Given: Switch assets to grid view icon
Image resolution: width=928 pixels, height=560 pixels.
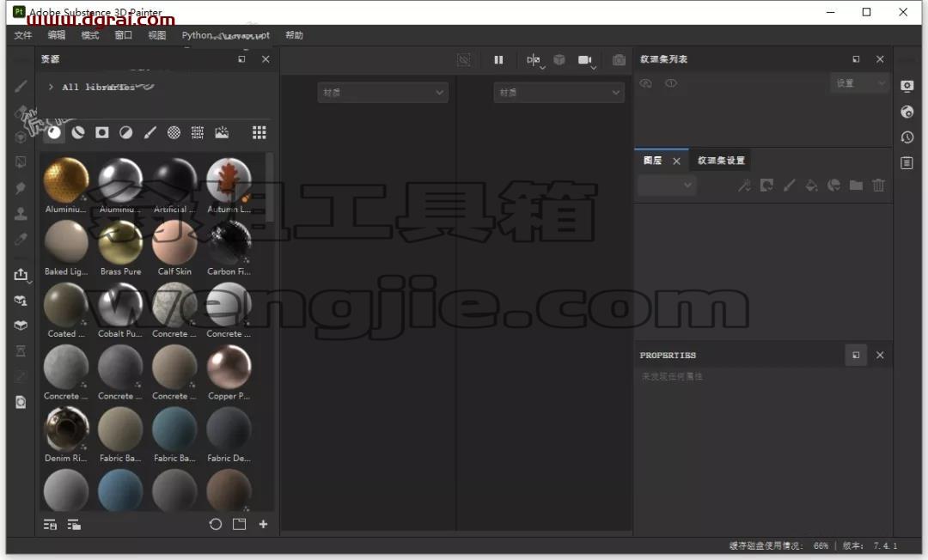Looking at the screenshot, I should pos(259,132).
